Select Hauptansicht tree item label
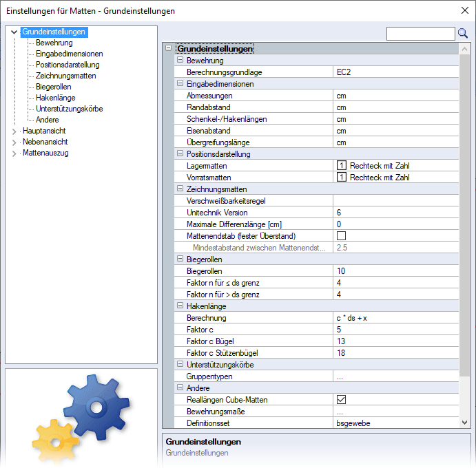 [44, 131]
